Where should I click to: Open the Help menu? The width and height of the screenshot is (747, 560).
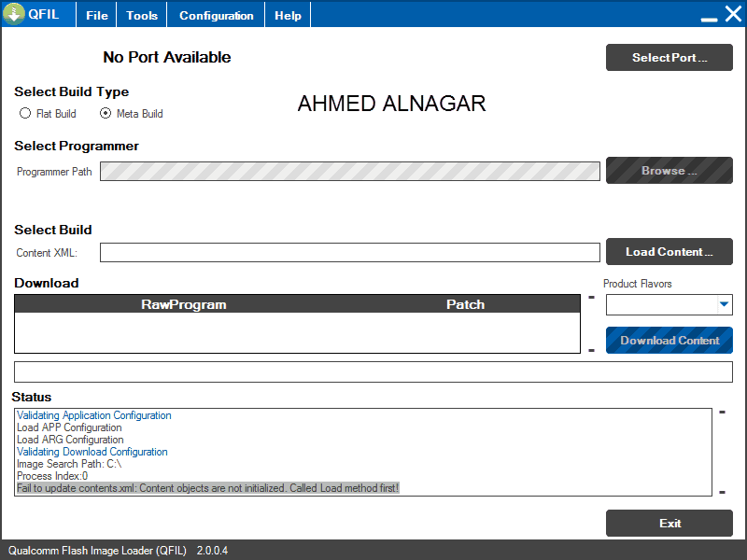coord(288,15)
